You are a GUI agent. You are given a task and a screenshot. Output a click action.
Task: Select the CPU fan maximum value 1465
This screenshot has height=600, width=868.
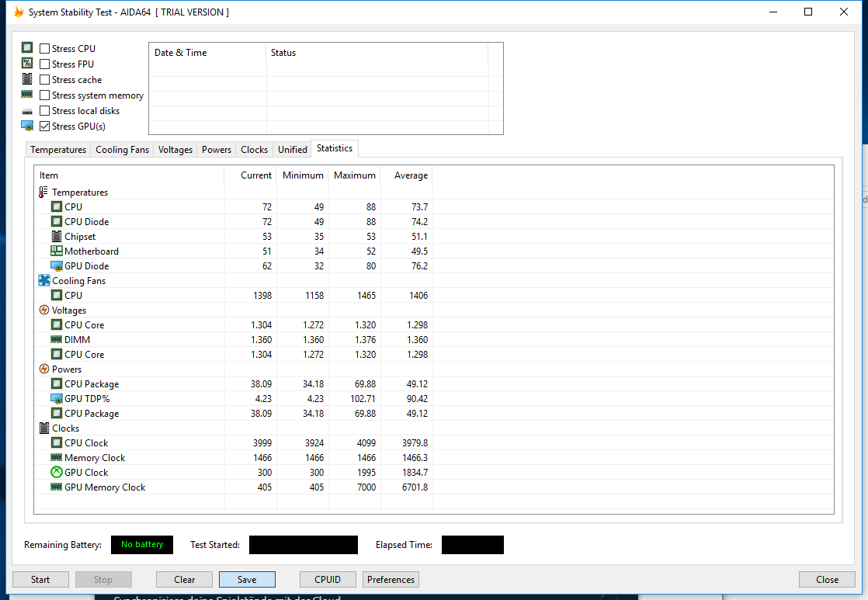click(366, 295)
